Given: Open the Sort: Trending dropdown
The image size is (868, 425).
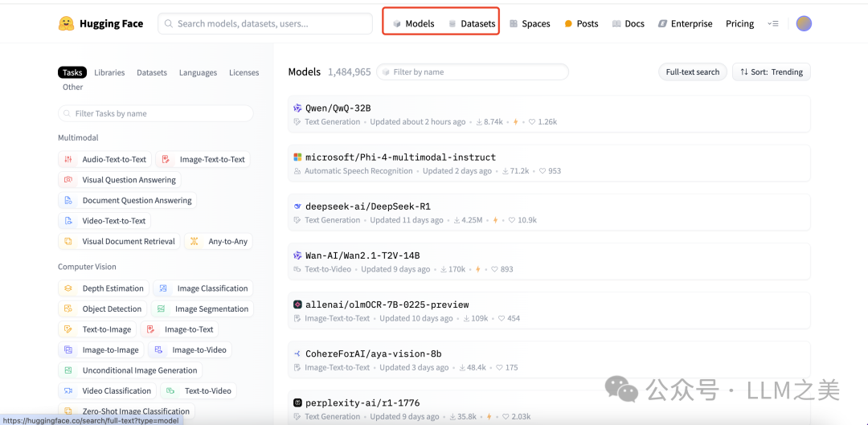Looking at the screenshot, I should coord(771,72).
